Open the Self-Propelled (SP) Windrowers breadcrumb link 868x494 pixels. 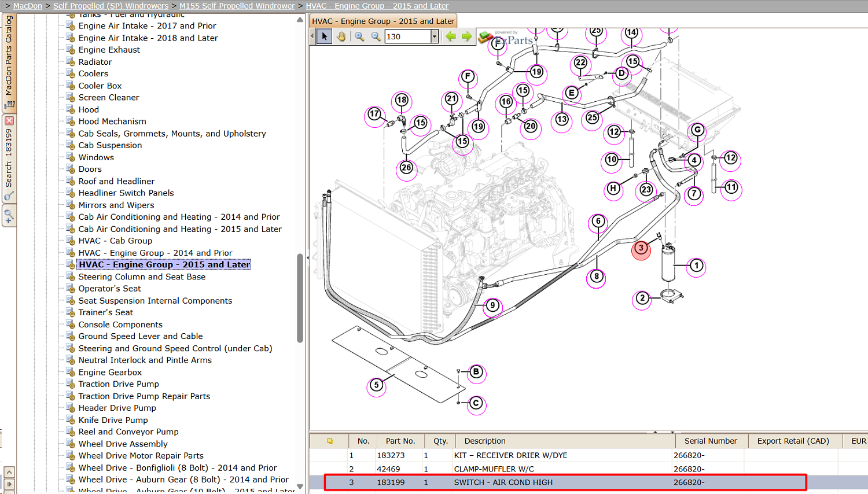pyautogui.click(x=111, y=6)
